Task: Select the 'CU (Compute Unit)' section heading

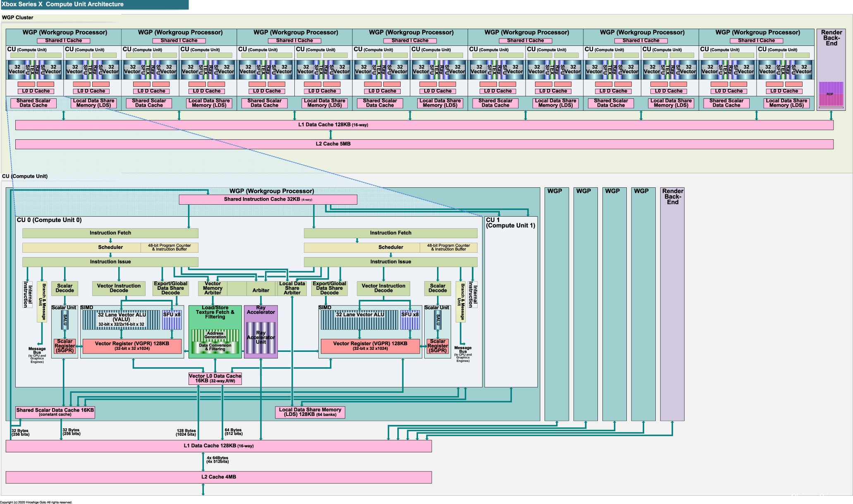Action: 25,176
